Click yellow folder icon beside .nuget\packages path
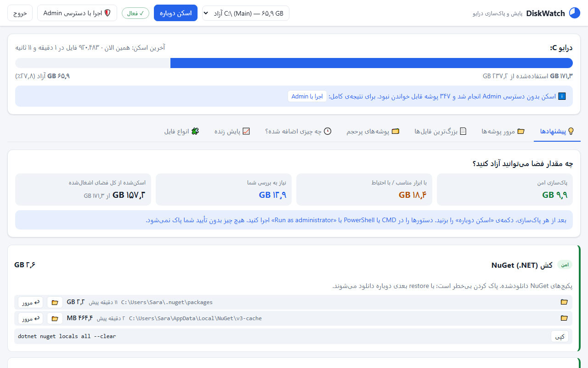588x368 pixels. [x=564, y=302]
